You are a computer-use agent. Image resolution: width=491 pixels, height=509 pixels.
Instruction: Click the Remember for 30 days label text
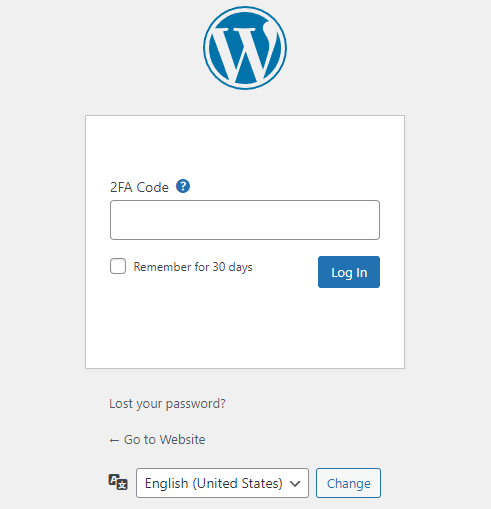click(193, 267)
